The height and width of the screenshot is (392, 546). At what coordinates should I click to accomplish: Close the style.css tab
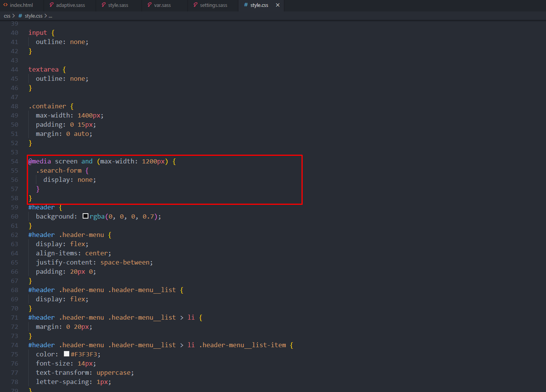[278, 5]
